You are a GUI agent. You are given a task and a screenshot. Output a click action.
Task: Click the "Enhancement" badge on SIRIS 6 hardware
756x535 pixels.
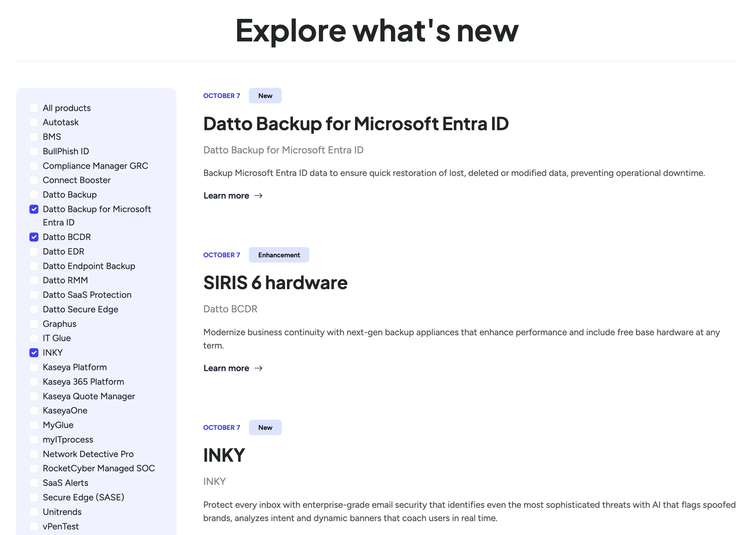click(x=279, y=255)
